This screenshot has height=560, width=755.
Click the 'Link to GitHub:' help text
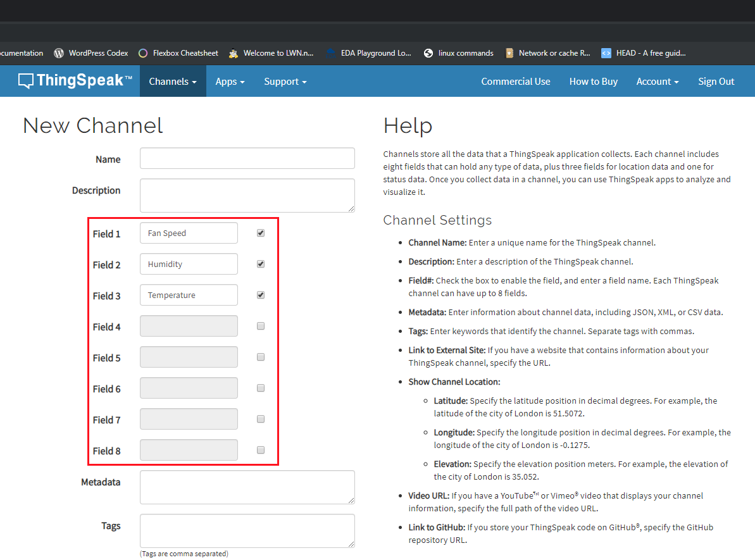[437, 527]
